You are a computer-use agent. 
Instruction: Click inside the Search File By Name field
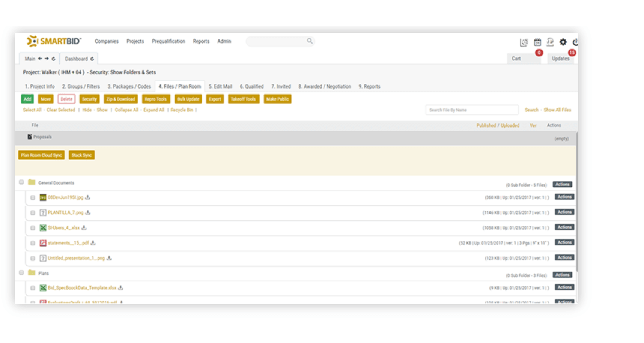click(x=471, y=110)
